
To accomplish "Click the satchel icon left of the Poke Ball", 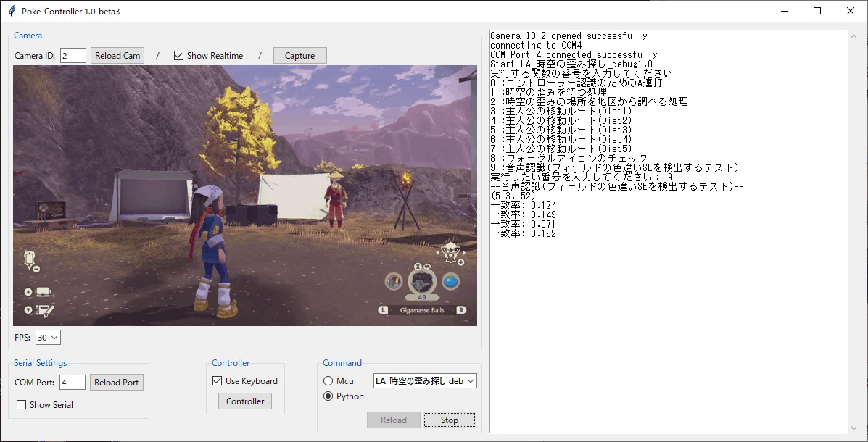I will [x=394, y=282].
